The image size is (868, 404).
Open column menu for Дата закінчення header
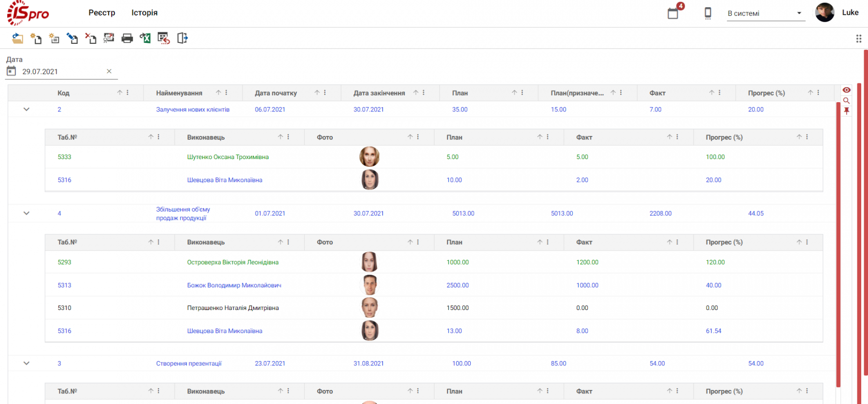424,93
